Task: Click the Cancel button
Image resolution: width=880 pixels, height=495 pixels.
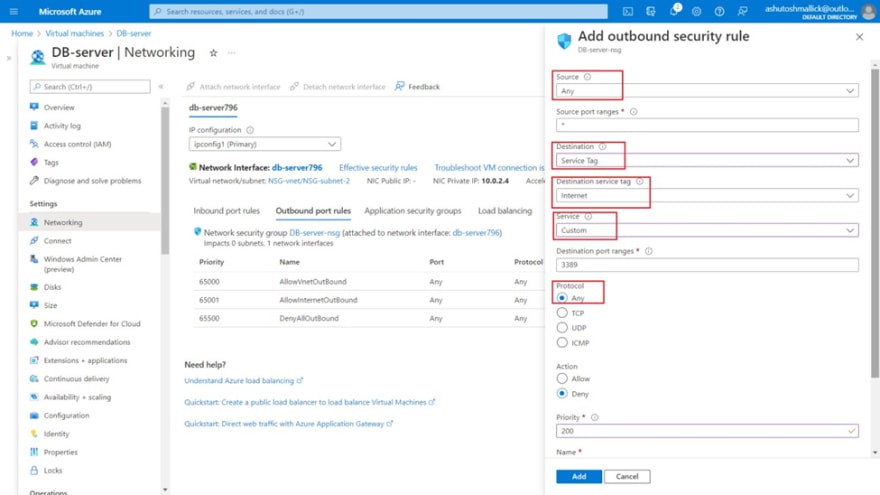Action: [627, 476]
